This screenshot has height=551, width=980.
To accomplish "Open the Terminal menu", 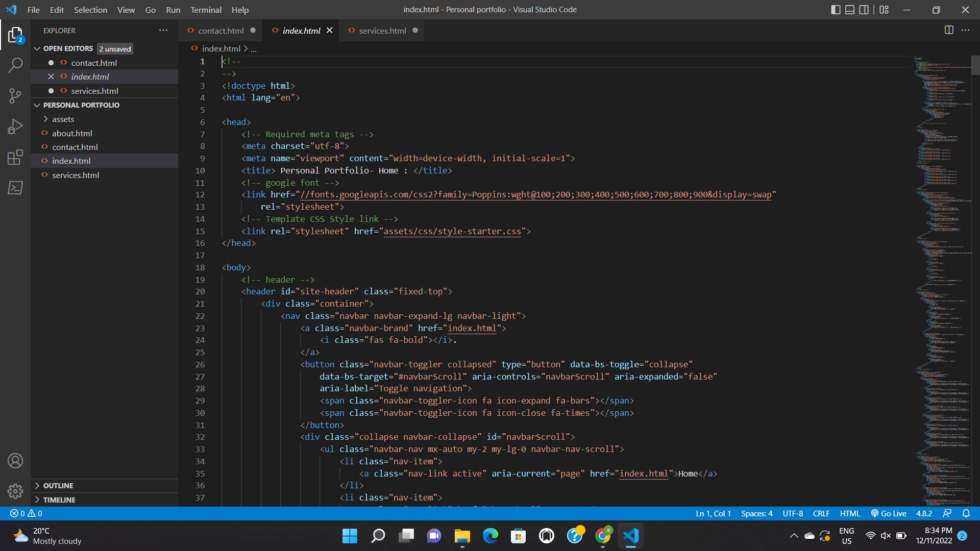I will pos(206,10).
